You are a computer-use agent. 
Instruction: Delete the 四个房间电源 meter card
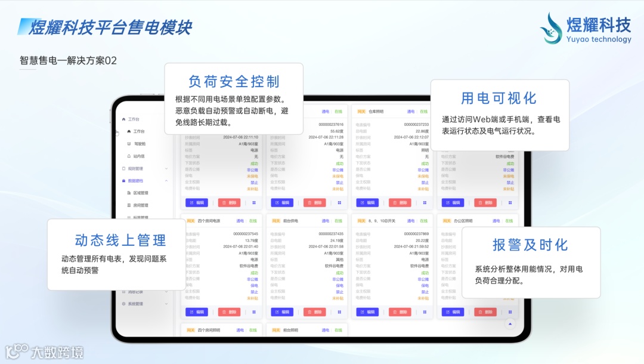[229, 312]
